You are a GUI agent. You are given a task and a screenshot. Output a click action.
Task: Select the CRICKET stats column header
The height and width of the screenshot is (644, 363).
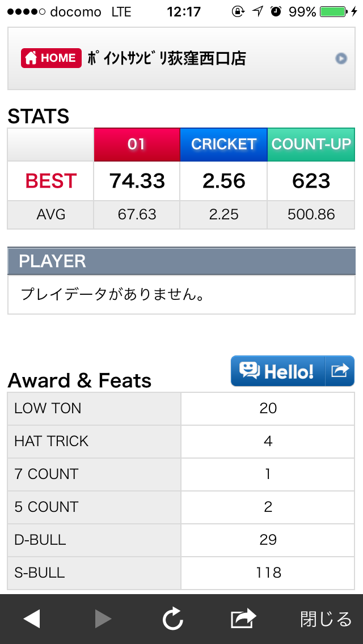[x=223, y=145]
